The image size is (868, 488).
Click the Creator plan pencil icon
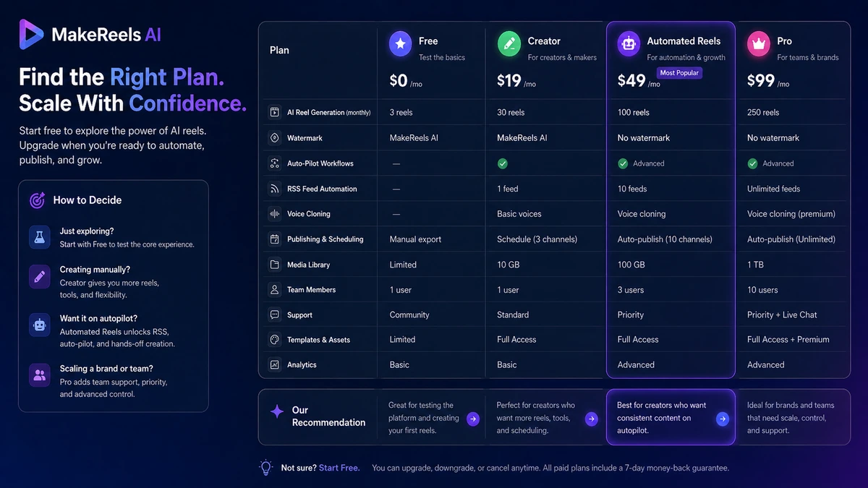[x=509, y=43]
